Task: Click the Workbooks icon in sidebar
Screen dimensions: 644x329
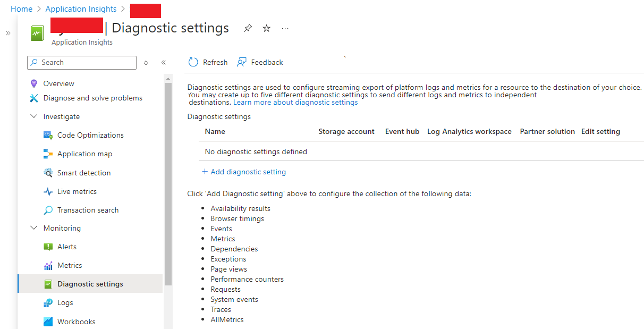Action: coord(48,322)
